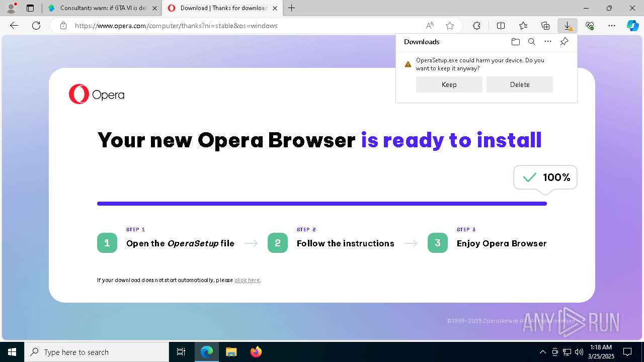Open a new tab with plus
Viewport: 644px width, 362px height.
(292, 8)
